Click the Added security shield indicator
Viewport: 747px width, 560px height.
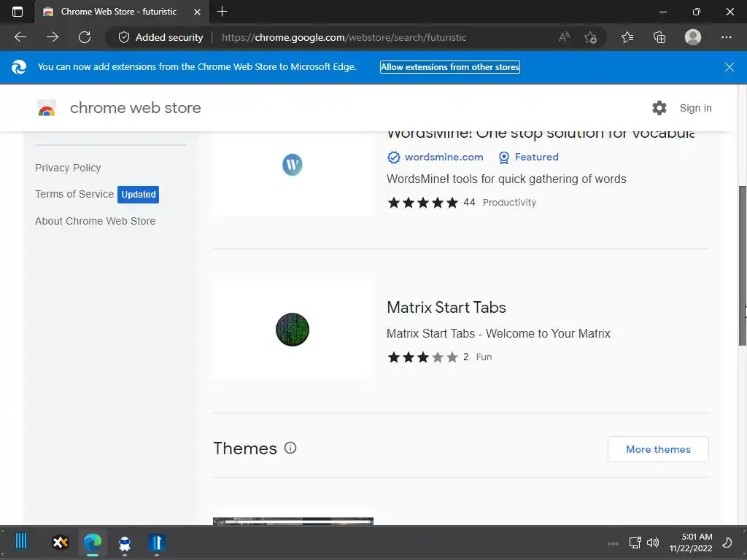coord(160,37)
